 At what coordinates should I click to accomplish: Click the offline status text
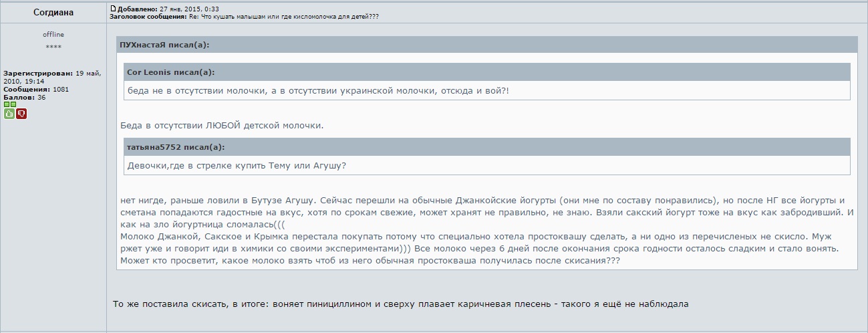tap(53, 35)
